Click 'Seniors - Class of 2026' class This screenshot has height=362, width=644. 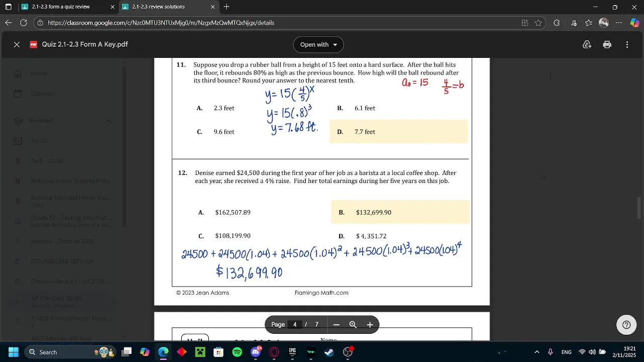pos(63,241)
